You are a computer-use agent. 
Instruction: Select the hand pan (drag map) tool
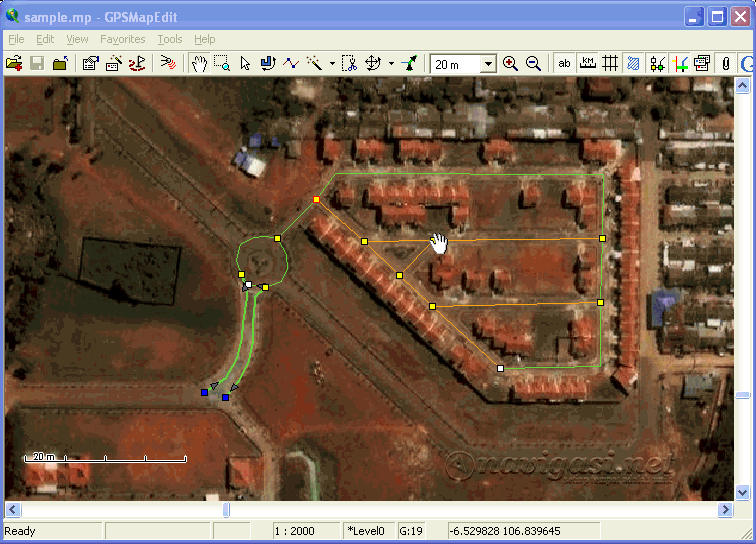coord(199,63)
